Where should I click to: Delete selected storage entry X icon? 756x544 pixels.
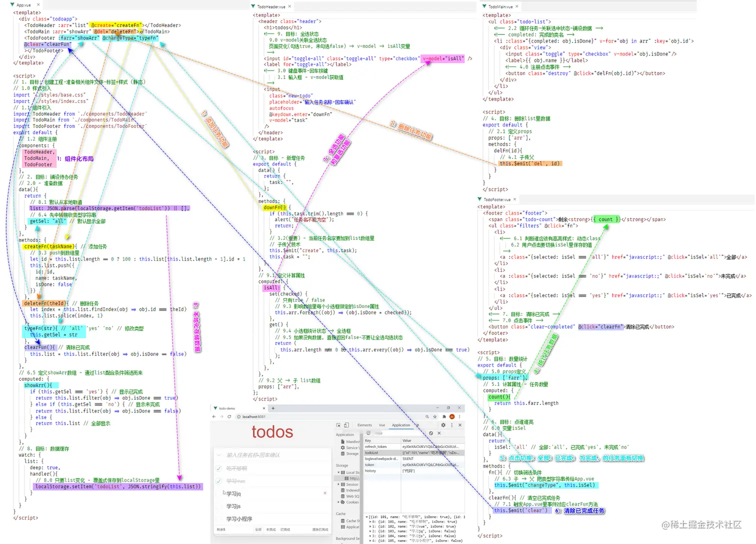point(439,433)
